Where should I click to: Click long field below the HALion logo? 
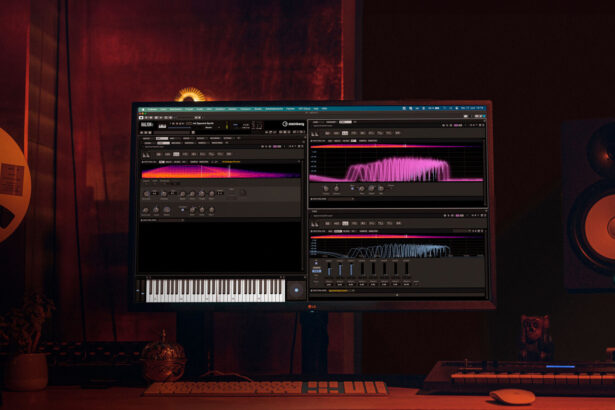(174, 133)
